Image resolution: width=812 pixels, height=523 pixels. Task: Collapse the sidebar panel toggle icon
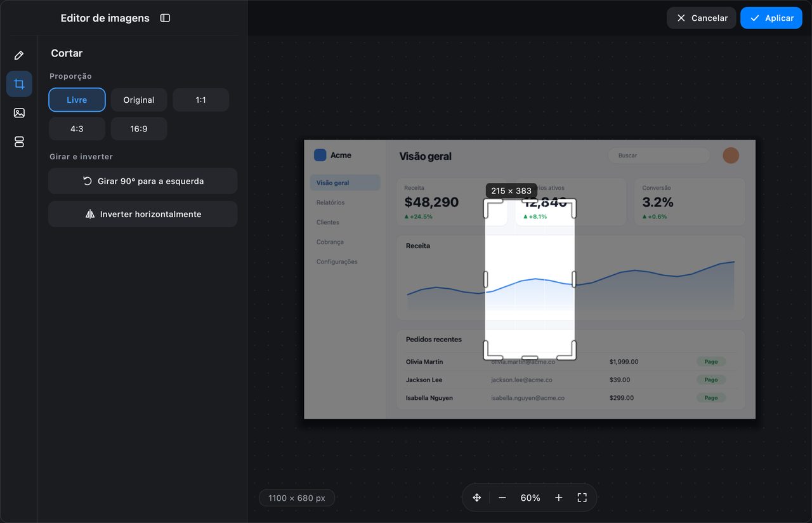click(x=165, y=18)
